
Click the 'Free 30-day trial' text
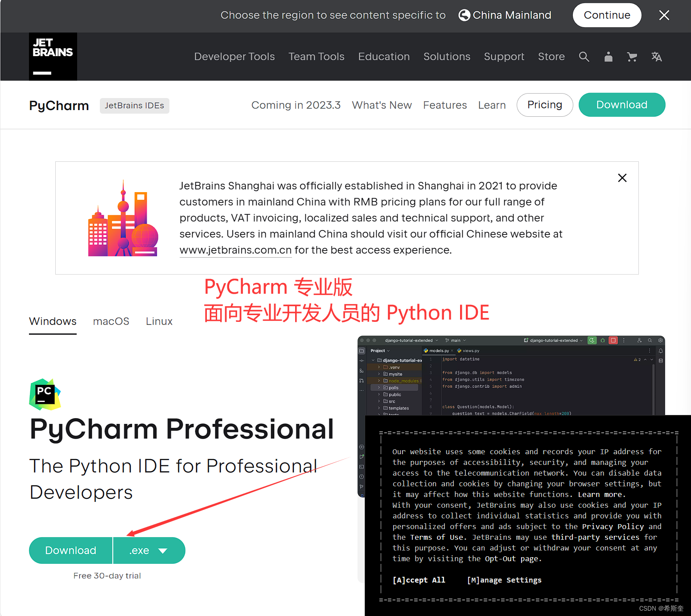point(107,576)
